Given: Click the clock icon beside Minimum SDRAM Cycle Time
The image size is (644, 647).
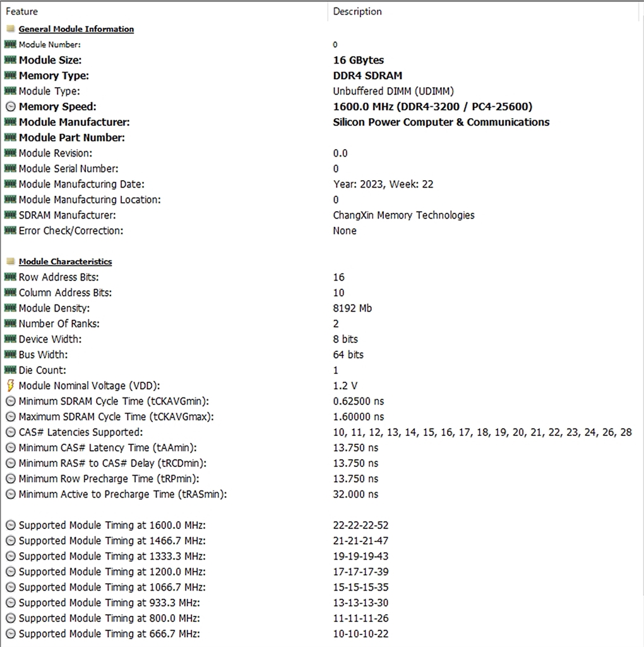Looking at the screenshot, I should point(11,401).
